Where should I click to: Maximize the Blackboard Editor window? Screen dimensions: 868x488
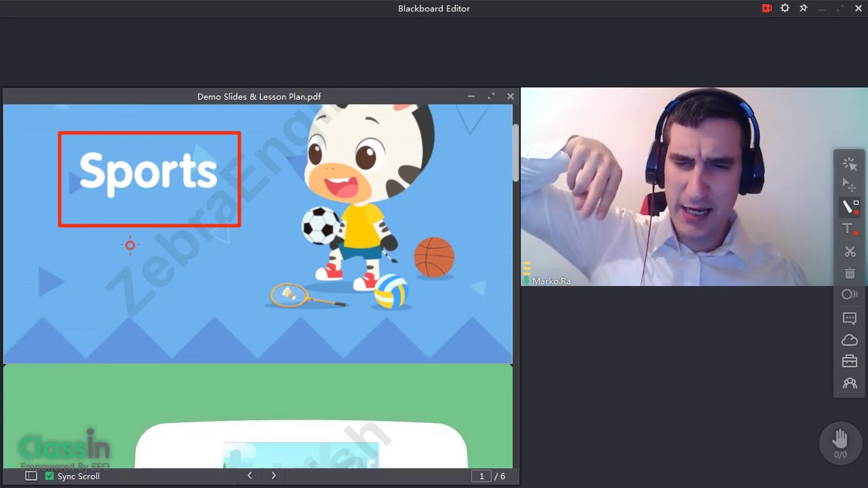(840, 8)
